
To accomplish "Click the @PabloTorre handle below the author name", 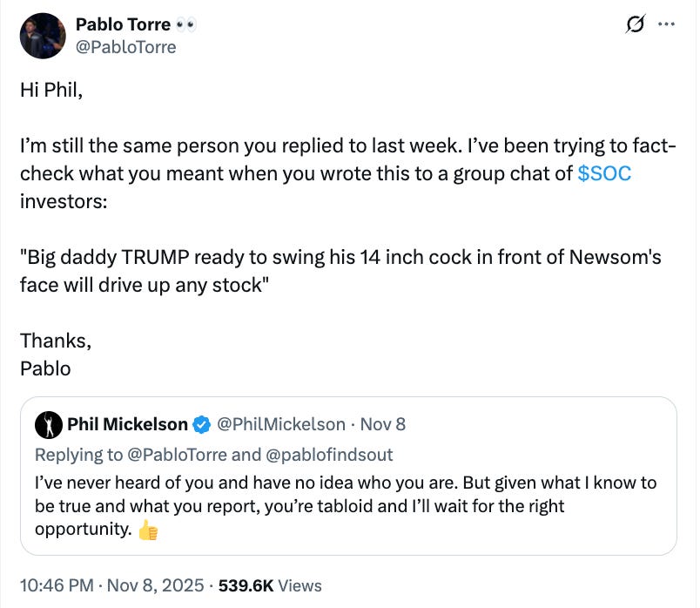I will point(126,47).
